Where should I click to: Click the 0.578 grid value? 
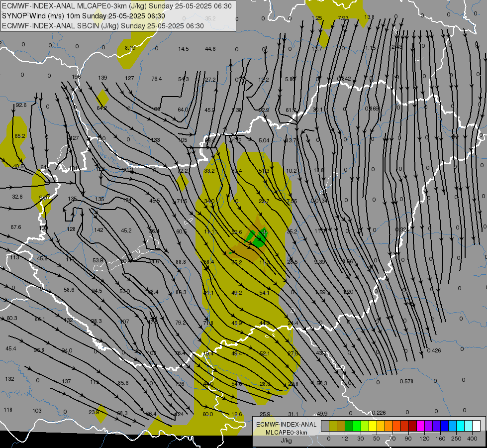click(x=406, y=381)
